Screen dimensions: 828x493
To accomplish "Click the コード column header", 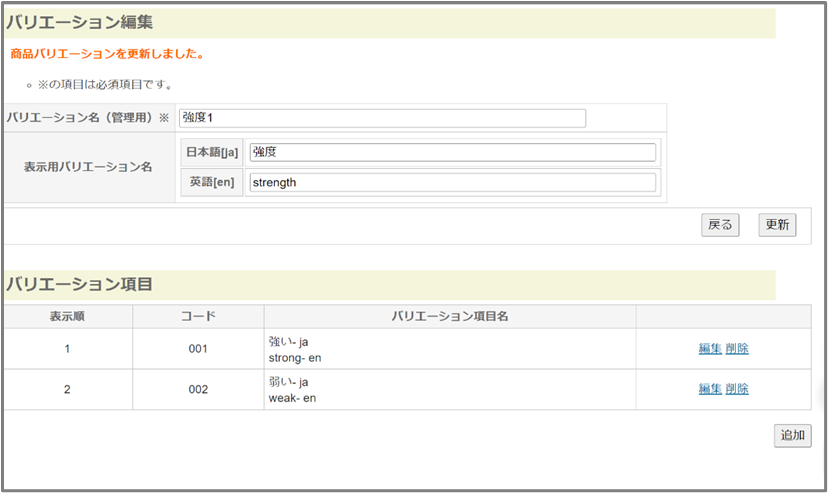I will pos(198,316).
